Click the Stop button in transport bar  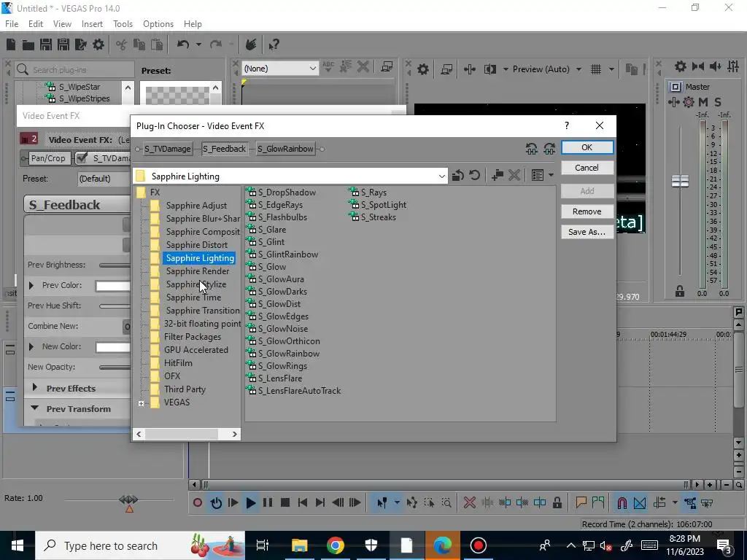coord(285,503)
